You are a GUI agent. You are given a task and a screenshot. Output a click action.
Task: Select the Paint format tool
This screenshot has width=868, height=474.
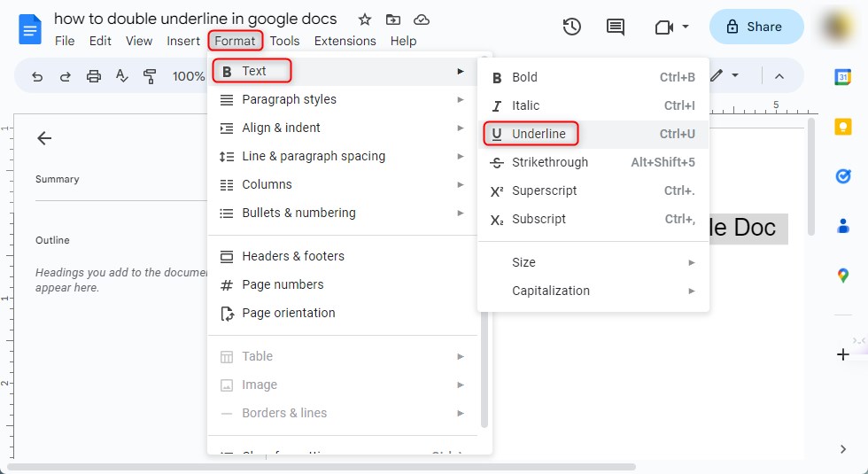[150, 76]
